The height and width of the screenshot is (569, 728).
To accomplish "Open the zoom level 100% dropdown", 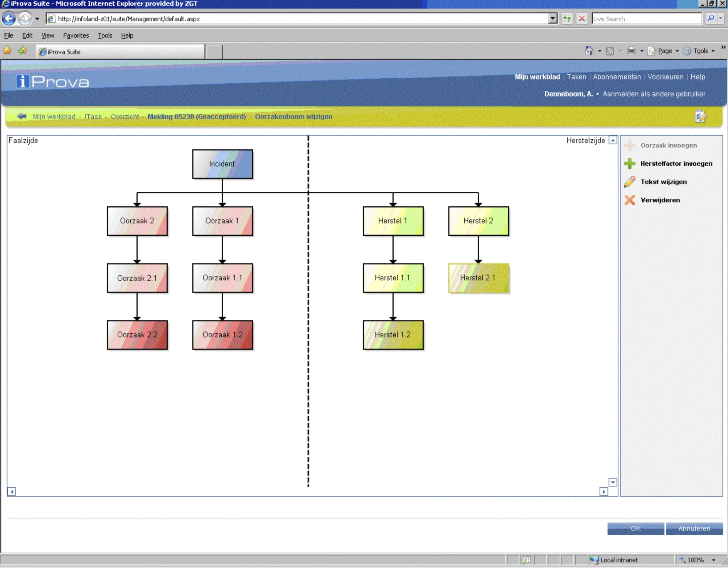I will [713, 560].
